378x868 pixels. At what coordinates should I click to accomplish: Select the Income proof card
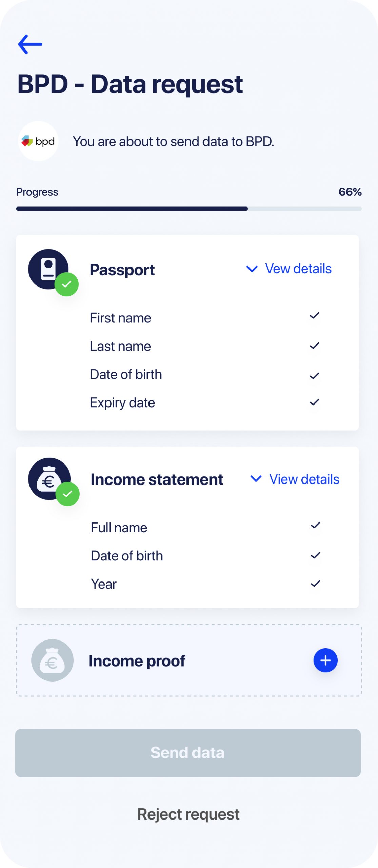point(189,660)
